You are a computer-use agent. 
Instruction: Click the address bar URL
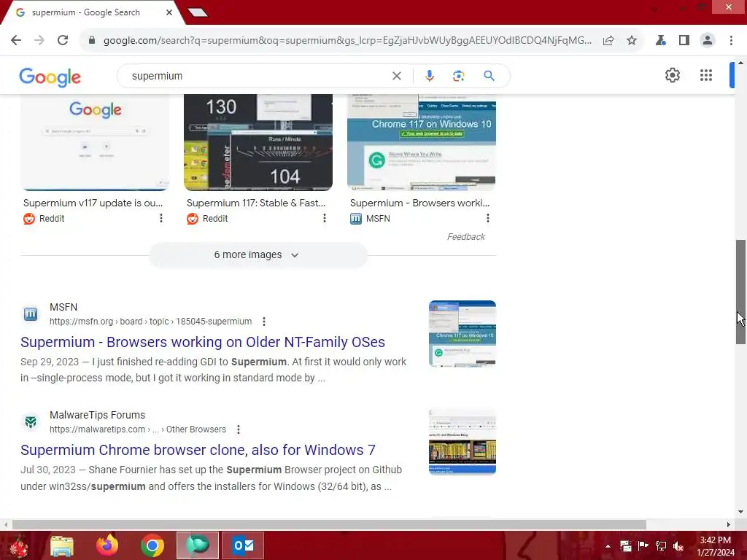point(347,41)
